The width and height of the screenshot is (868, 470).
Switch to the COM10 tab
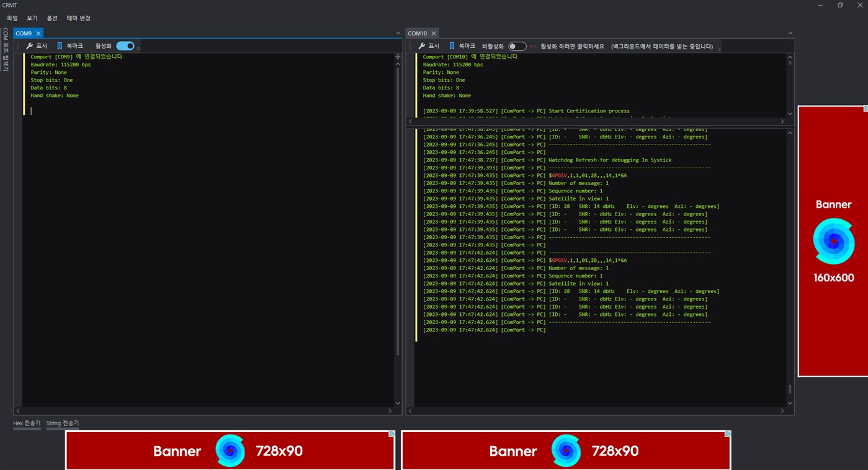(417, 33)
